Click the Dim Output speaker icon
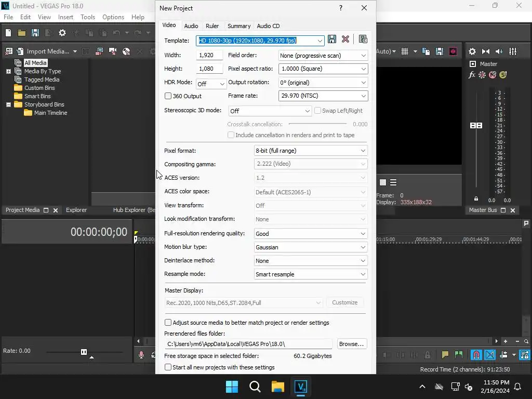The image size is (532, 399). (499, 51)
